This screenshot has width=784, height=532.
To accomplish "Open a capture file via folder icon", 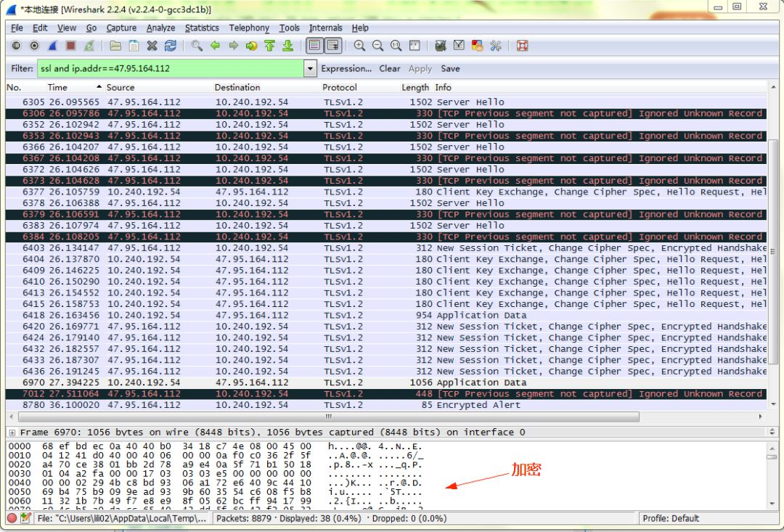I will (x=115, y=46).
